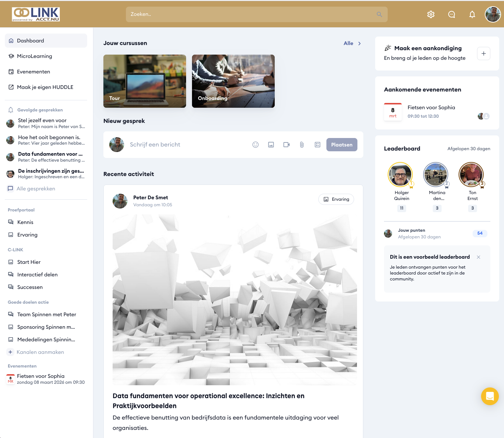The image size is (504, 438).
Task: Open the Onboarding course thumbnail
Action: (233, 81)
